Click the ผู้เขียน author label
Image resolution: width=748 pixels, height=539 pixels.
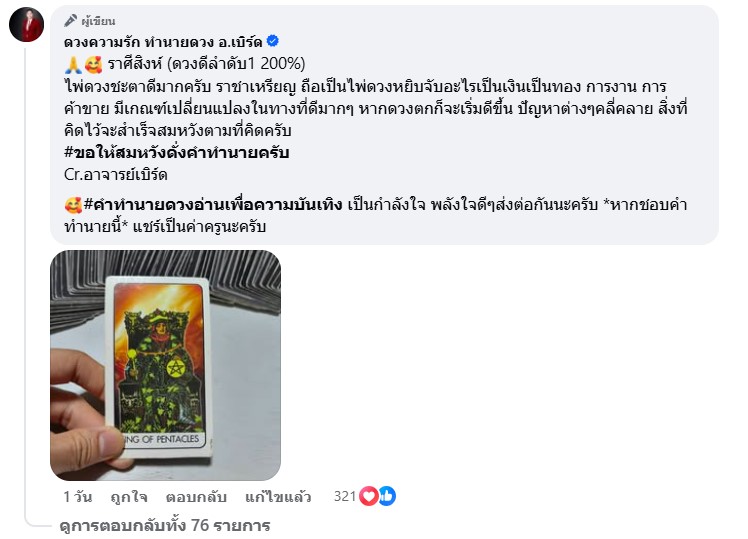98,21
